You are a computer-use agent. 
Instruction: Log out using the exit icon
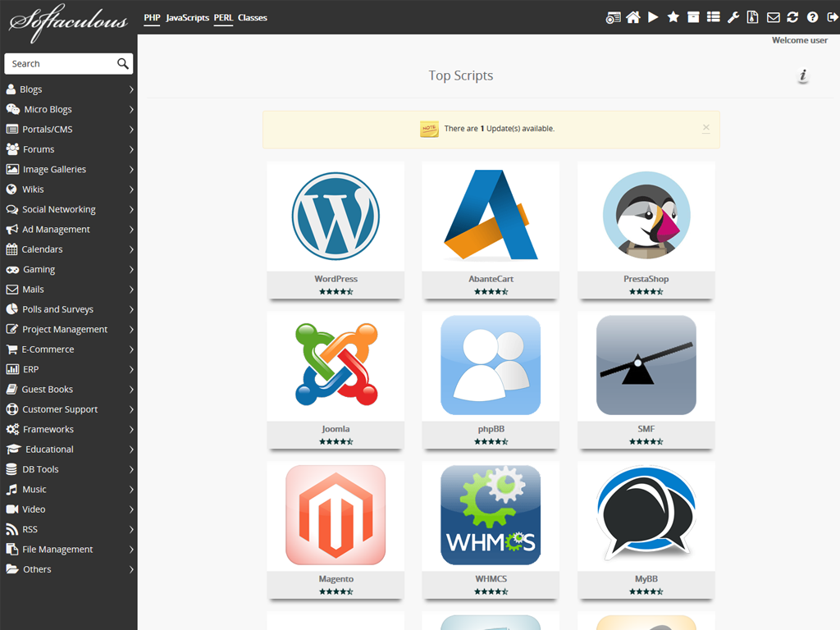coord(830,16)
